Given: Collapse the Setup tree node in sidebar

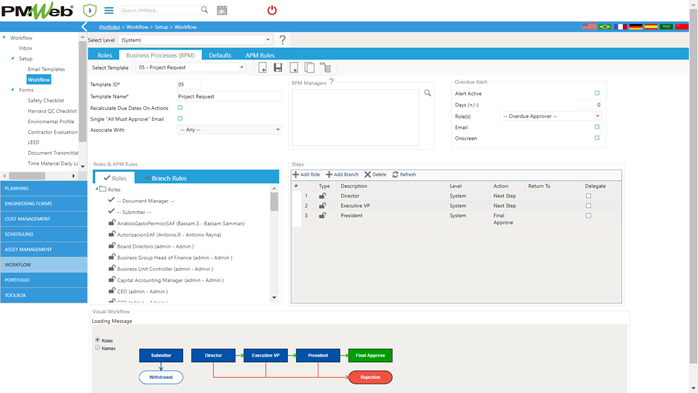Looking at the screenshot, I should click(12, 58).
